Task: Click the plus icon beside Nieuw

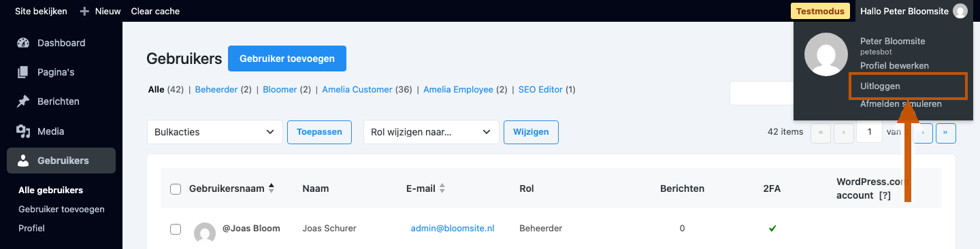Action: [84, 12]
